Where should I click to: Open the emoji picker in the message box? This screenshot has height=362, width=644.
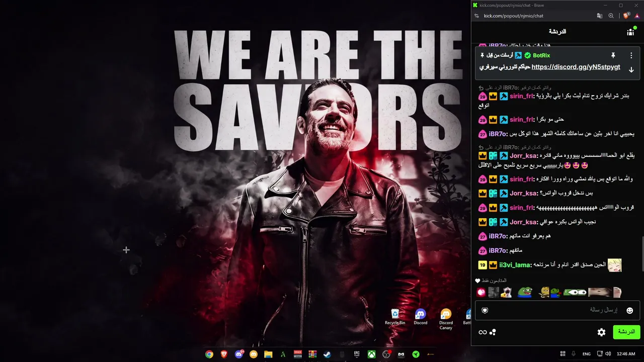pyautogui.click(x=629, y=310)
